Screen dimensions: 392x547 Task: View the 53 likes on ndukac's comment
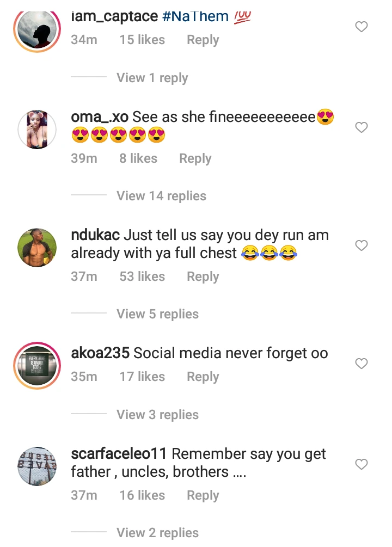[142, 276]
